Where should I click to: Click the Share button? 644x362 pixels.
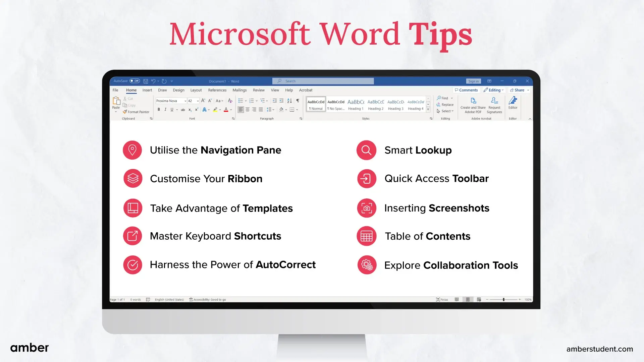click(x=517, y=90)
